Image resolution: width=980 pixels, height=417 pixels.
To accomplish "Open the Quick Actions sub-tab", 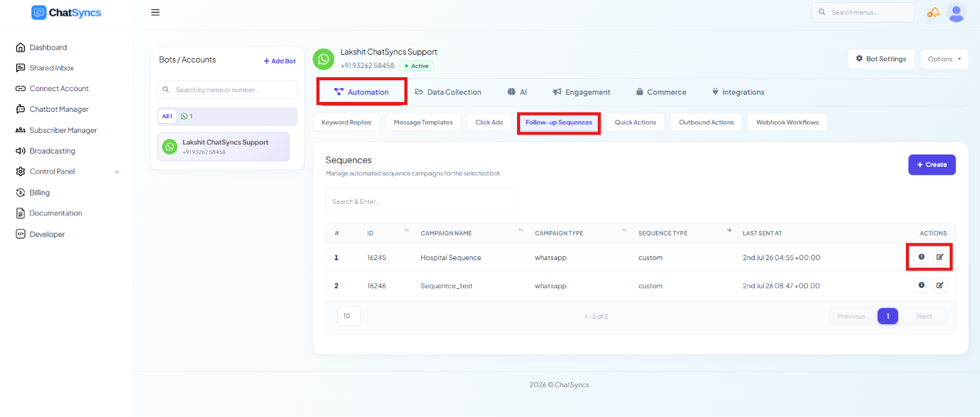I will (x=635, y=122).
